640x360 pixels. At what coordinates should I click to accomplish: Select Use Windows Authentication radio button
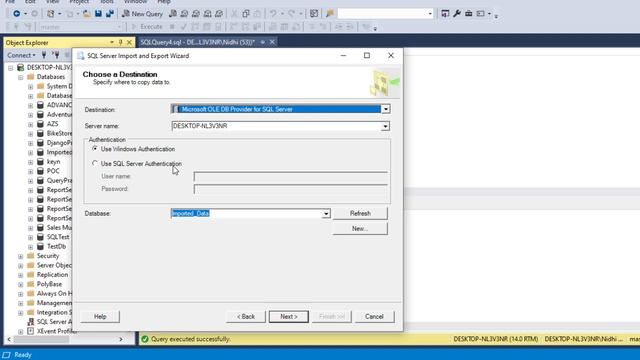95,149
